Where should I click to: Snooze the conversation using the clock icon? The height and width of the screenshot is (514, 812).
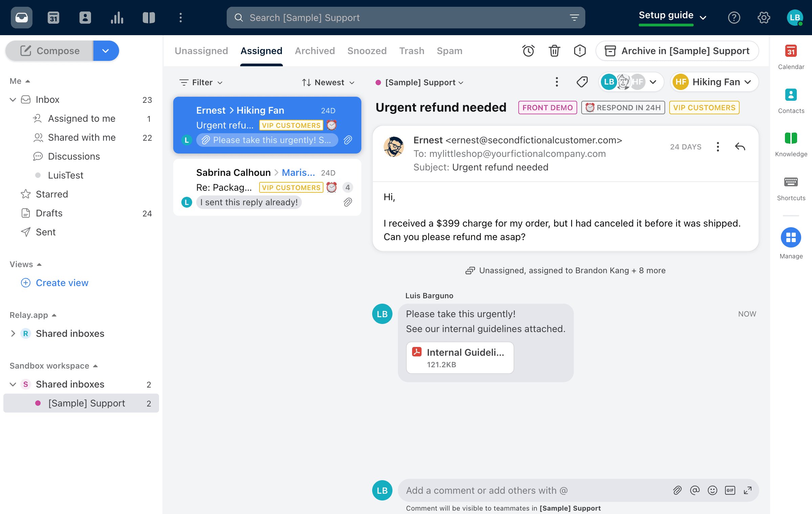point(528,51)
